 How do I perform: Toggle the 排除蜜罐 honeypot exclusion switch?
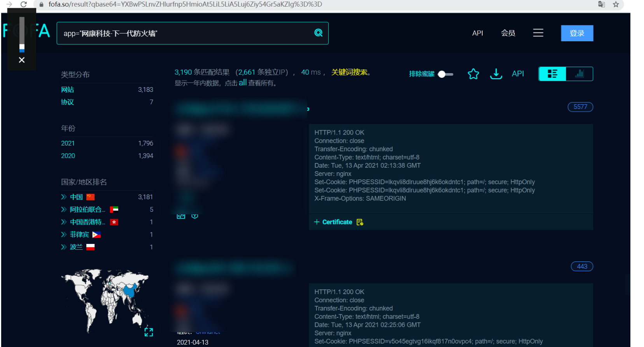click(x=445, y=74)
